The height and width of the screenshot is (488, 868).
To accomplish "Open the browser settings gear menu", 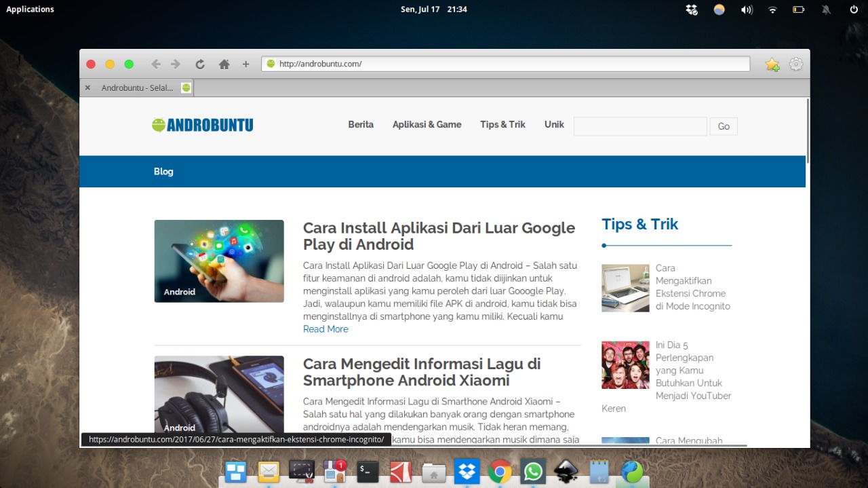I will [x=795, y=64].
